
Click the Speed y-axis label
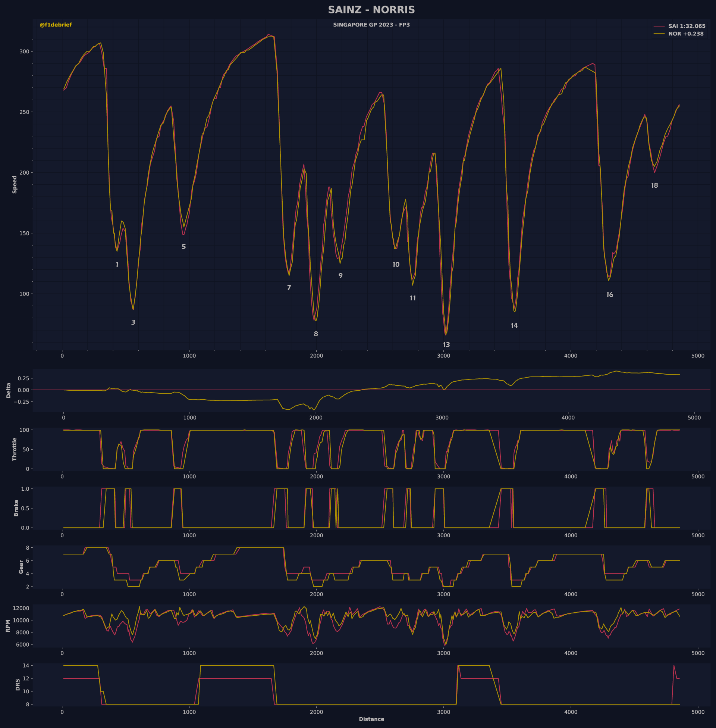tap(15, 184)
